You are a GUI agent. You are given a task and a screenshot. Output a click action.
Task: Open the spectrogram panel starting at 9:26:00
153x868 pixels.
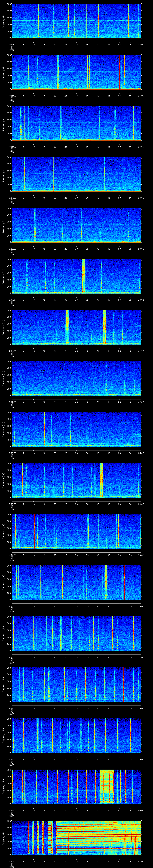tap(77, 123)
